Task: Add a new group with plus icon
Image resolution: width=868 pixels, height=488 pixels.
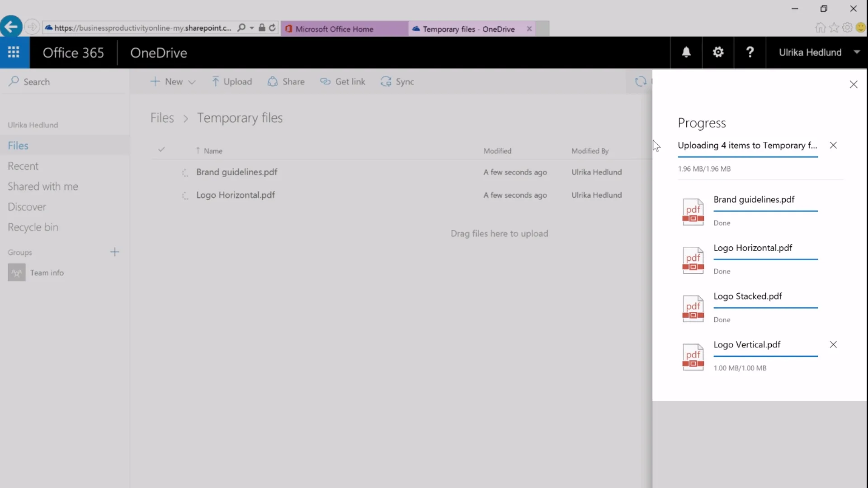Action: (115, 252)
